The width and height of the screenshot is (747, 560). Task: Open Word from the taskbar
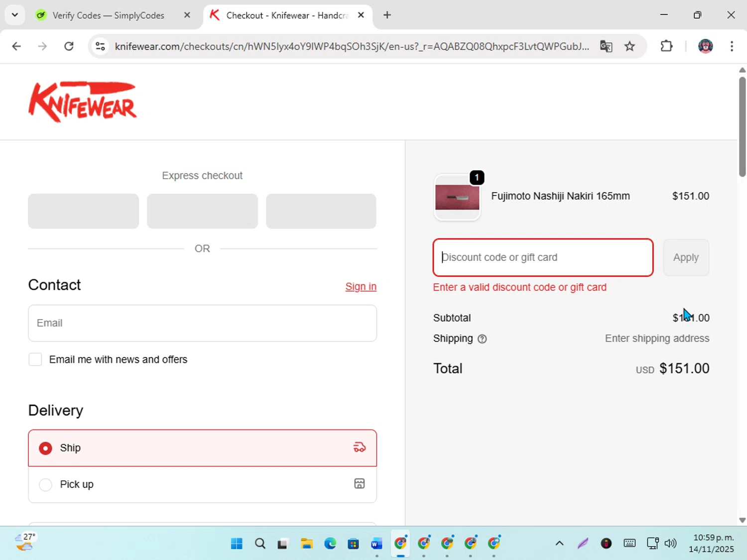click(376, 543)
